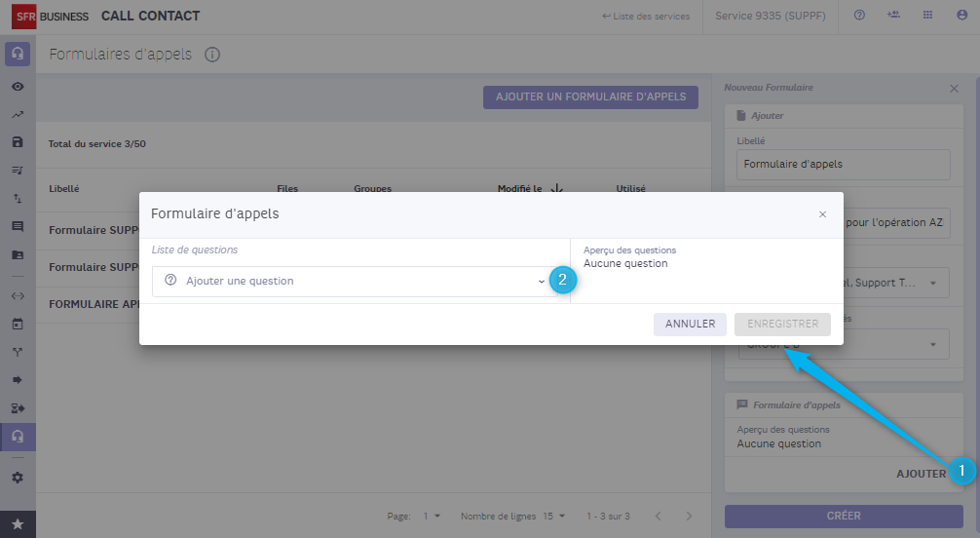Open the help question mark in header
This screenshot has height=538, width=980.
[x=859, y=15]
